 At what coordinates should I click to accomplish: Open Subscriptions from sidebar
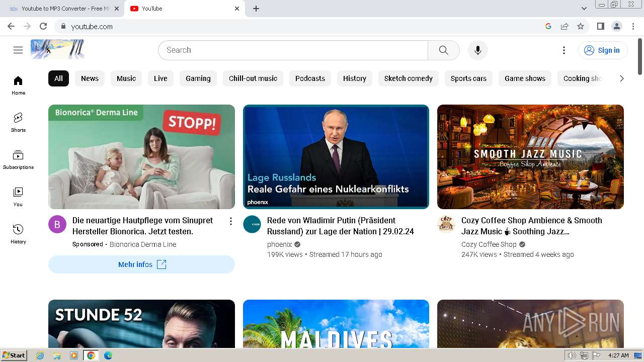(18, 159)
